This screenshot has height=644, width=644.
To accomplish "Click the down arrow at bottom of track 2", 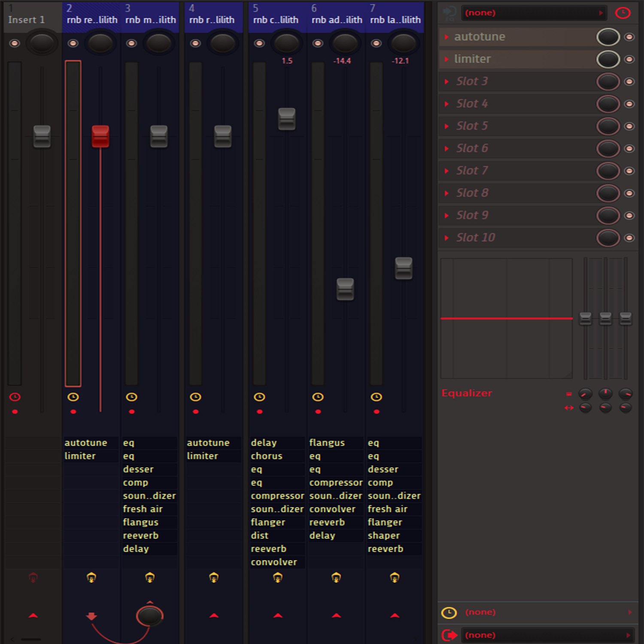I will (x=91, y=617).
